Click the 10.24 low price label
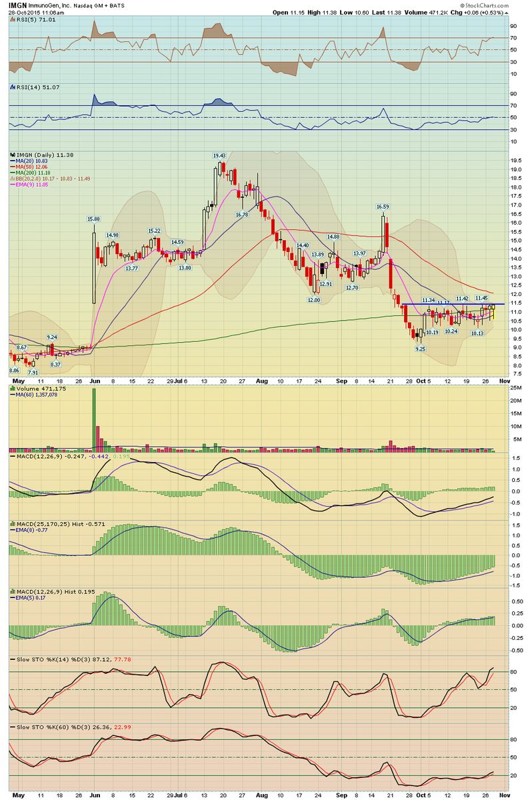This screenshot has height=800, width=532. (452, 331)
